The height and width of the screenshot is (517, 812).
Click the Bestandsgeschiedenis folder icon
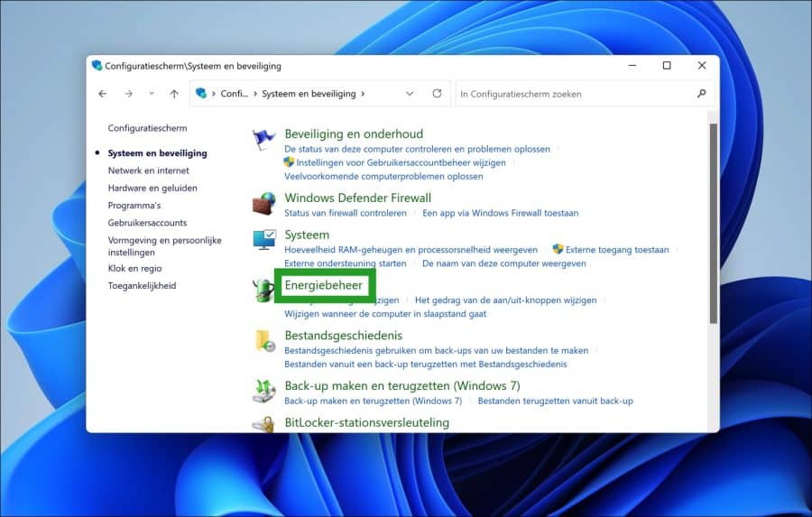tap(264, 341)
